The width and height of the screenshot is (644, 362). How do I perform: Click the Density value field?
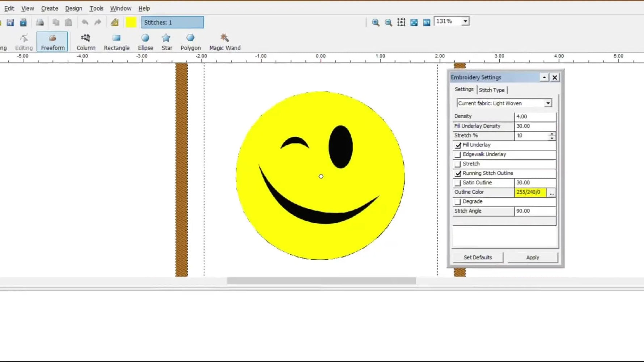click(535, 116)
